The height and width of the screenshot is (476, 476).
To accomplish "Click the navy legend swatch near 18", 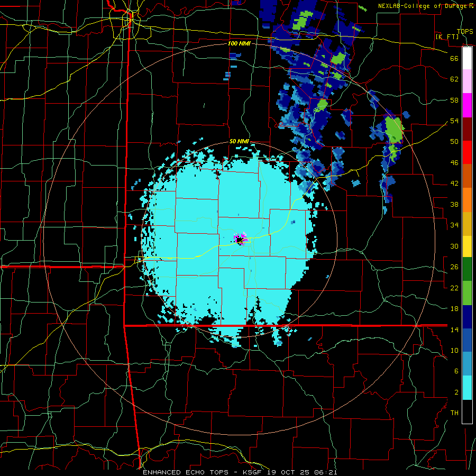I will click(x=467, y=317).
